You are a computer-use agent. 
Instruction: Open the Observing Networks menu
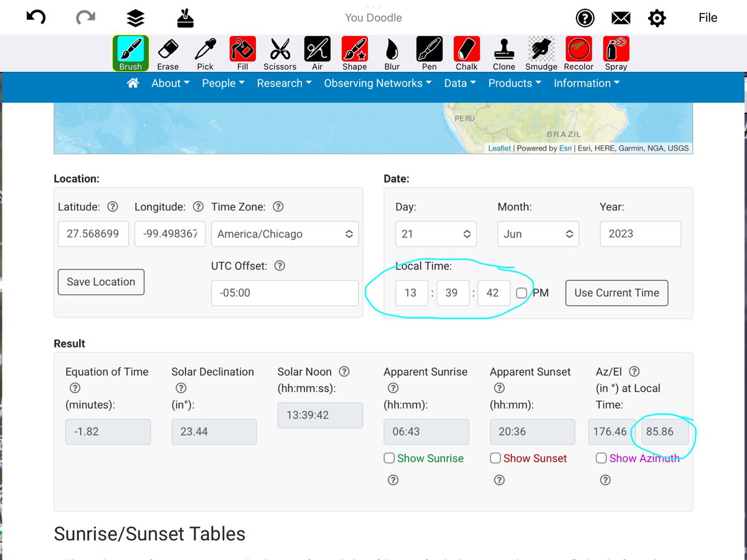[378, 83]
